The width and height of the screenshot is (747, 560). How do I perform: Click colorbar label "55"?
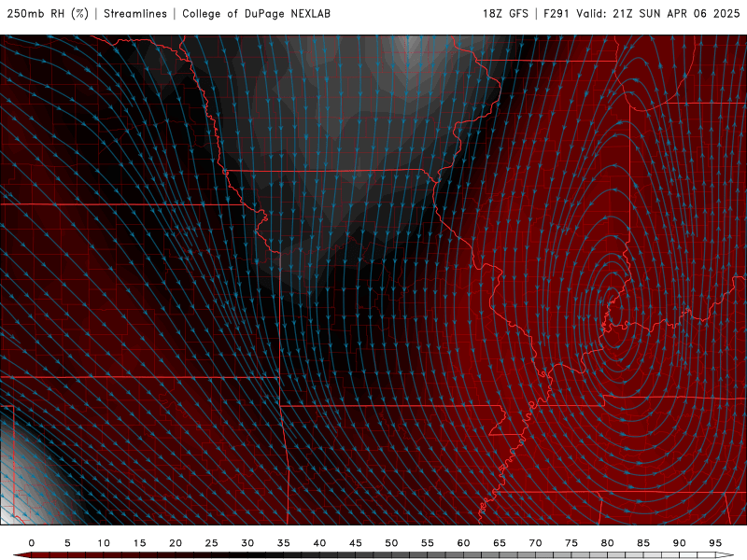(x=428, y=543)
